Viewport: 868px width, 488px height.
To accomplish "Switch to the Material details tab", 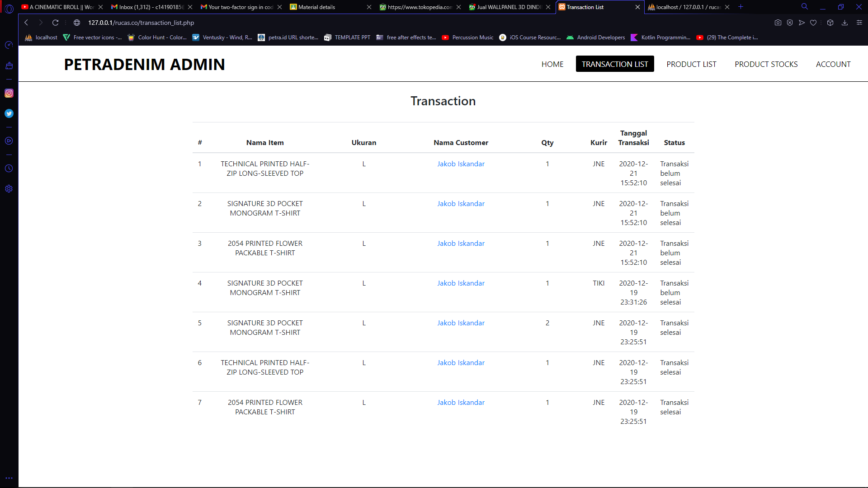I will point(316,7).
